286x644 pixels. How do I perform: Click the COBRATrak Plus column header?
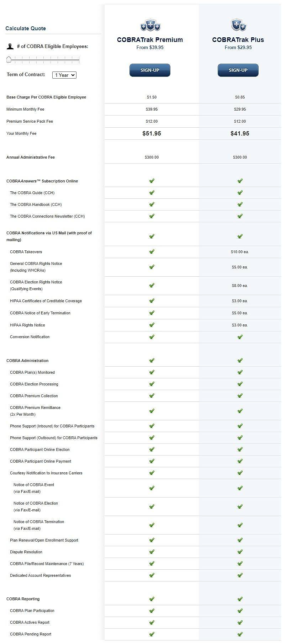[x=238, y=39]
